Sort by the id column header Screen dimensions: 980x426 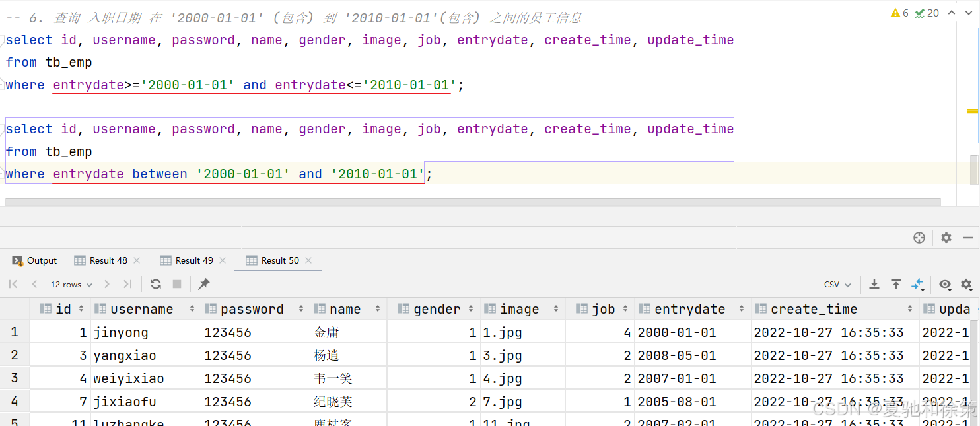[x=60, y=309]
